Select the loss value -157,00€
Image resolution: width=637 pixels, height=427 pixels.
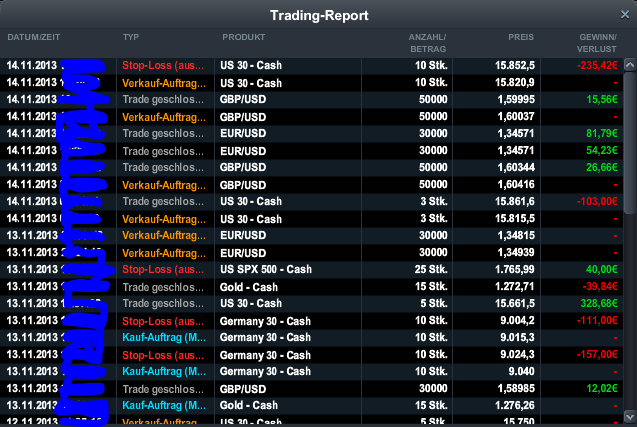[x=597, y=355]
